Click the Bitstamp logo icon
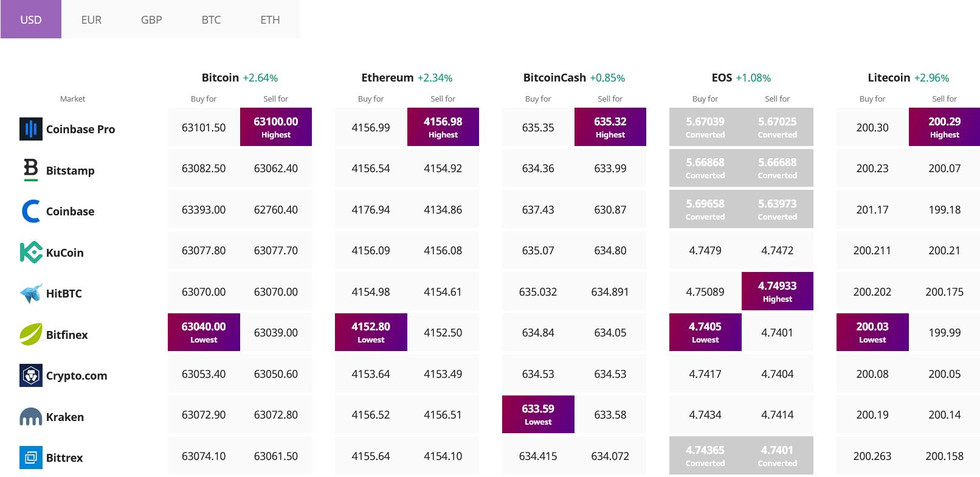This screenshot has height=477, width=980. click(x=31, y=170)
